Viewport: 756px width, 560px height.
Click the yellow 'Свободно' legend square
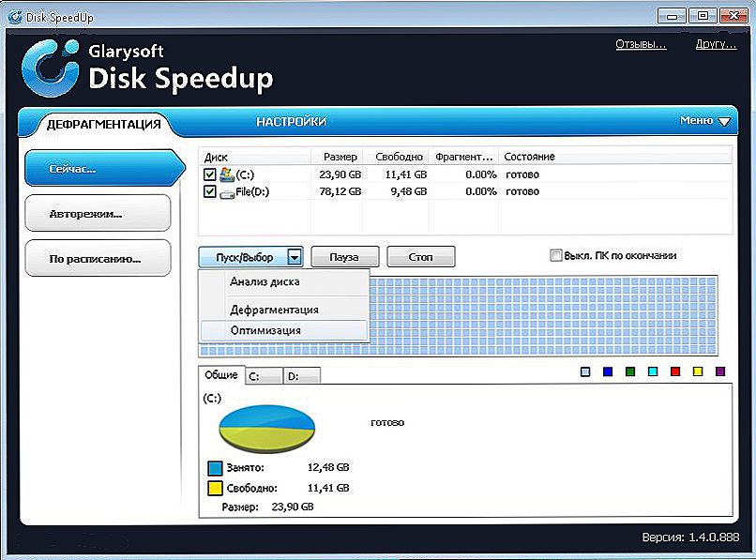215,488
